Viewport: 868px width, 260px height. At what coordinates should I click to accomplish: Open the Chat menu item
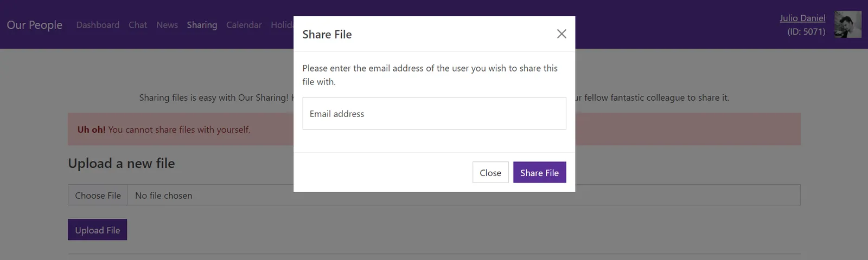point(138,25)
